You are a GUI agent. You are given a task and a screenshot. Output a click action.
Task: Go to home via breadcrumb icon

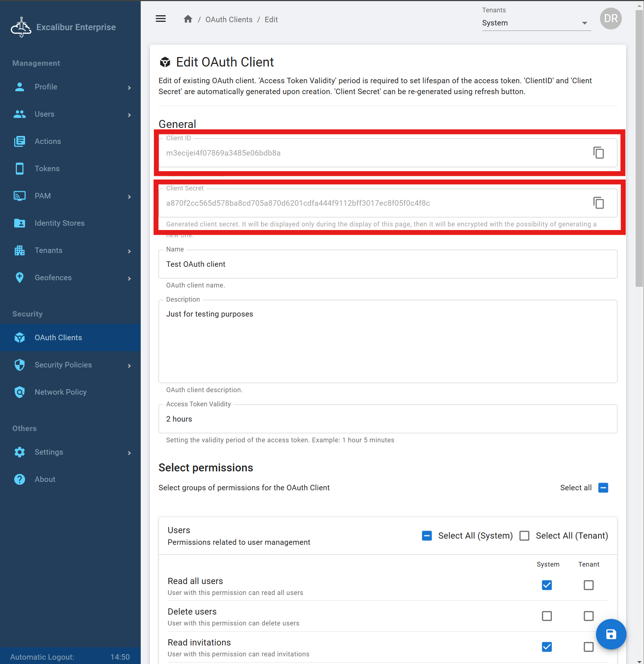pyautogui.click(x=188, y=19)
